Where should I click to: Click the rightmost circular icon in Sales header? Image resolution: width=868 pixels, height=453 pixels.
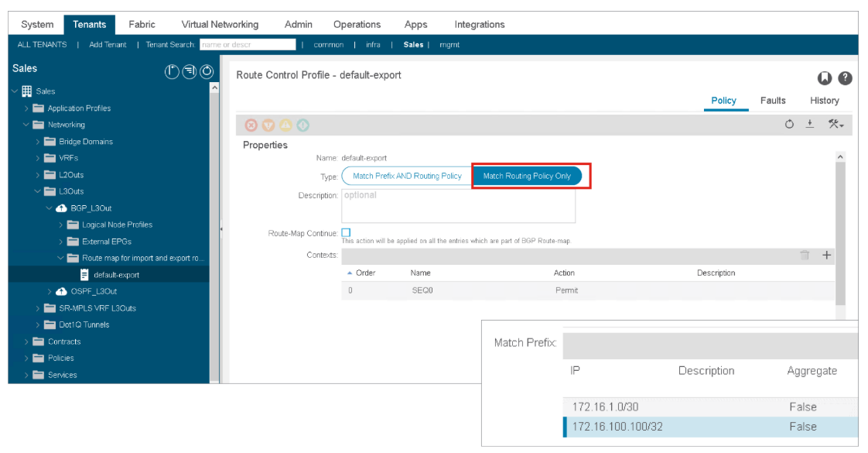click(207, 72)
